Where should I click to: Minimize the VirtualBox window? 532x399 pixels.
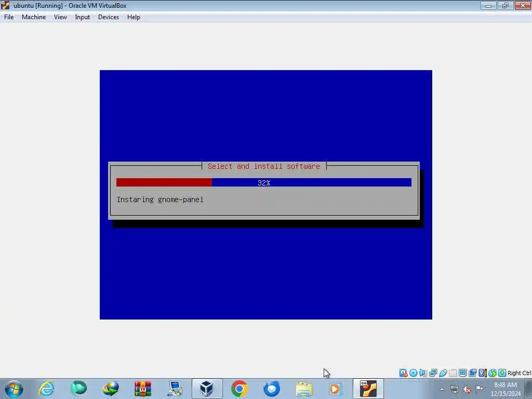click(x=488, y=5)
